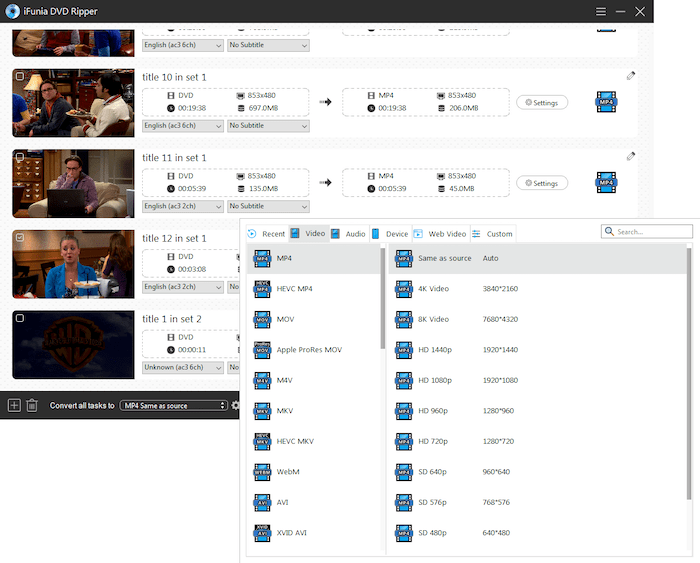Click the trash delete icon
The image size is (700, 563).
click(x=32, y=405)
